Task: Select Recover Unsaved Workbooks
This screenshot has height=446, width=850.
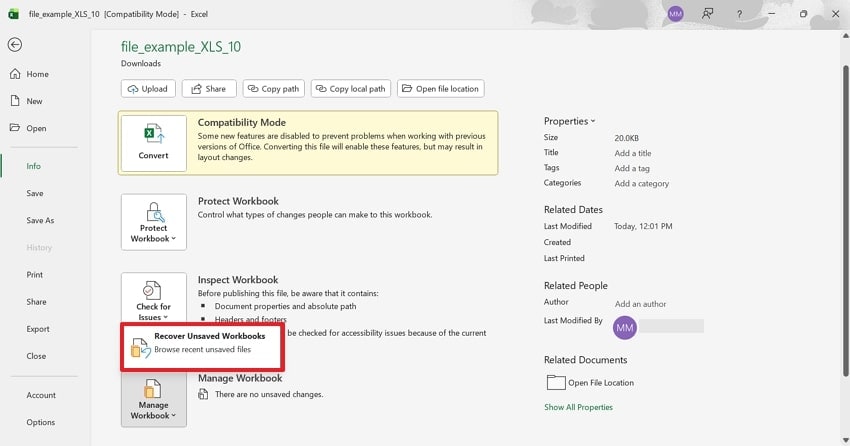Action: click(x=202, y=347)
